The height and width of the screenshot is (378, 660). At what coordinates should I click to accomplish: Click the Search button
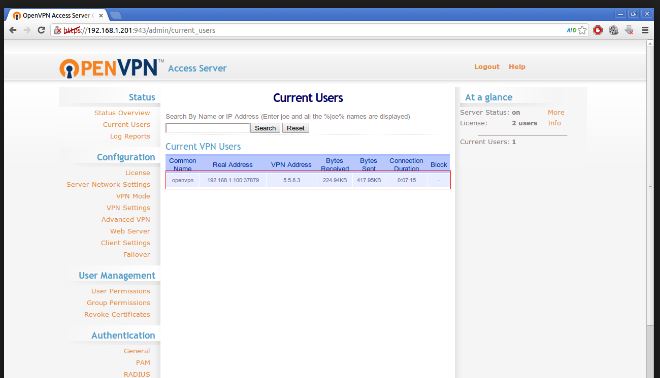[265, 128]
